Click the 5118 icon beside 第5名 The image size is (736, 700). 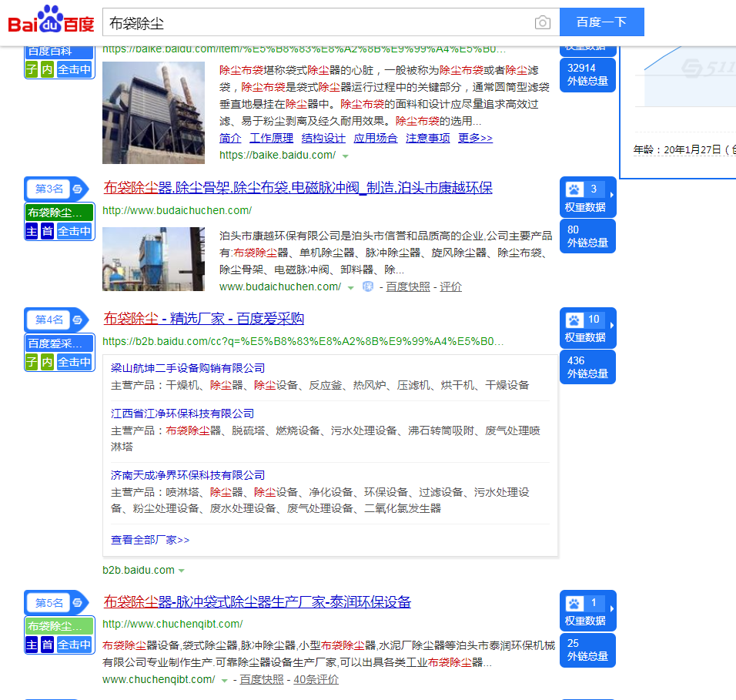click(78, 603)
